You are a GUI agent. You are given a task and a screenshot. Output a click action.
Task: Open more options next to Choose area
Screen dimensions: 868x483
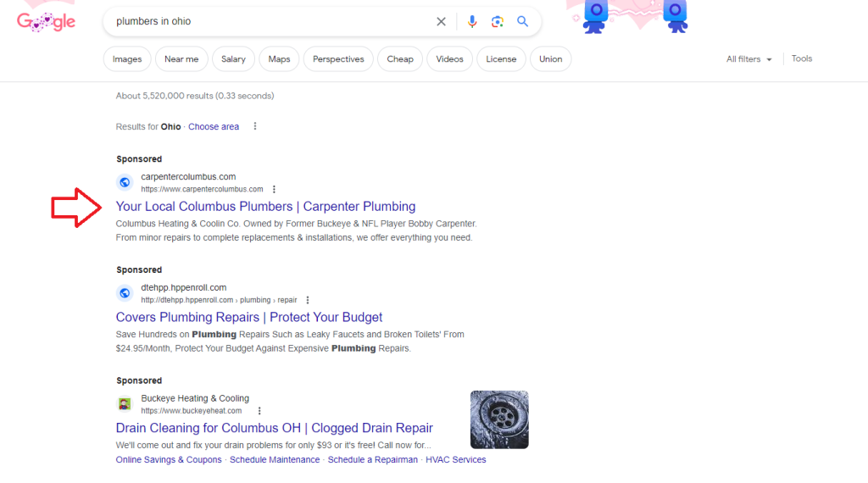(x=255, y=127)
